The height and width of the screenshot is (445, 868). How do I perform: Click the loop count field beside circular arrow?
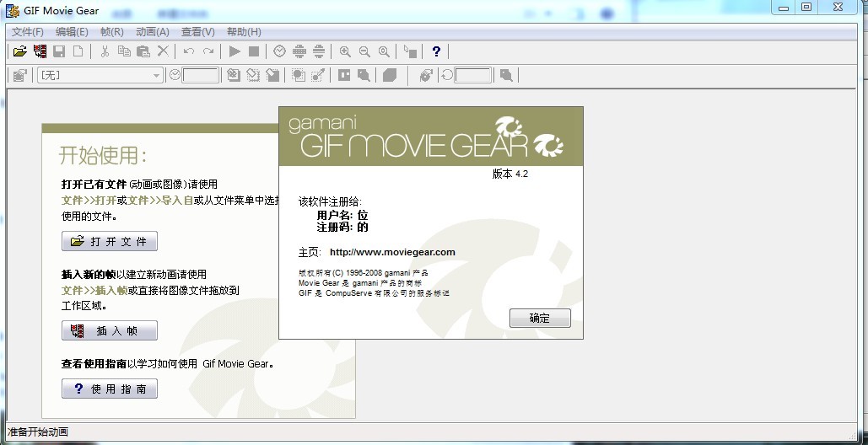pyautogui.click(x=472, y=75)
